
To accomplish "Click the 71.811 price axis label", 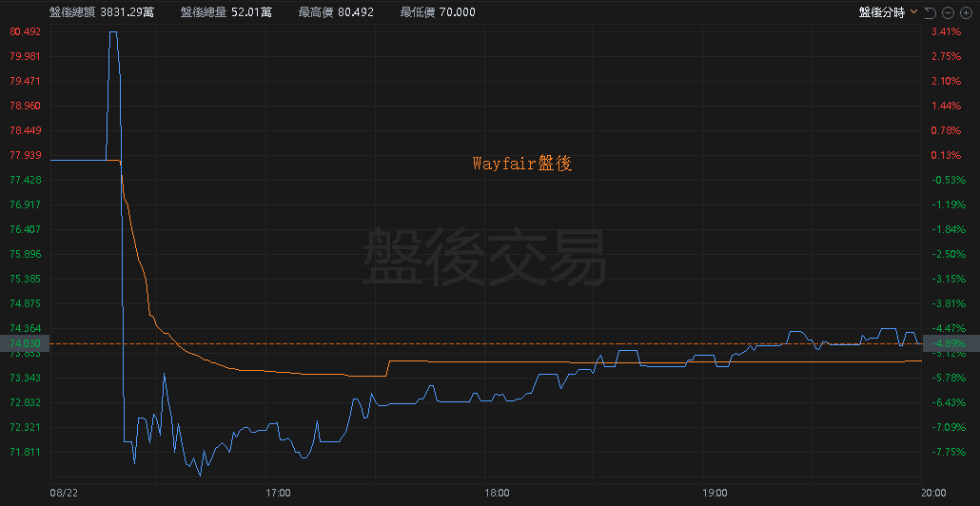I will tap(26, 452).
